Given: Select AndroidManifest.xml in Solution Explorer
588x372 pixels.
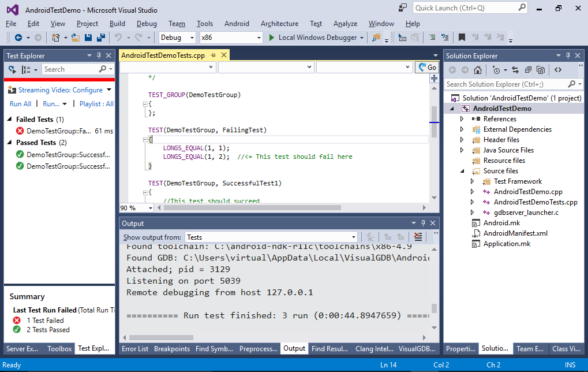Looking at the screenshot, I should tap(515, 233).
